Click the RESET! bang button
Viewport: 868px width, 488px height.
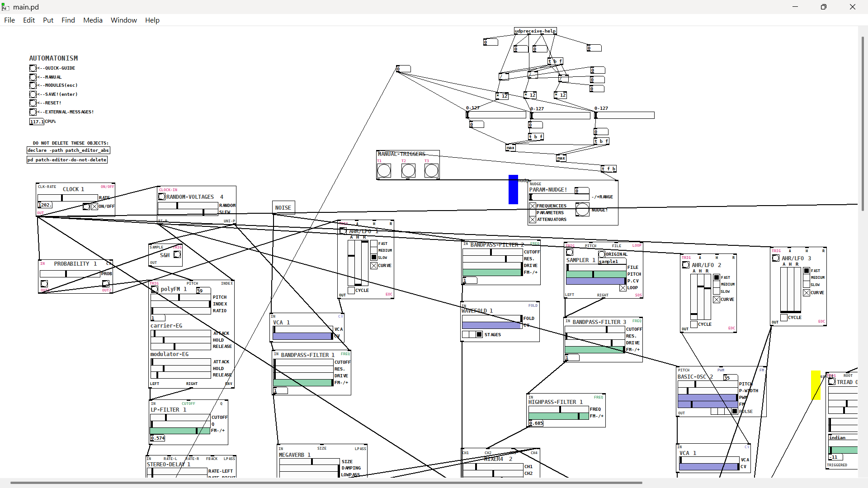pos(33,103)
